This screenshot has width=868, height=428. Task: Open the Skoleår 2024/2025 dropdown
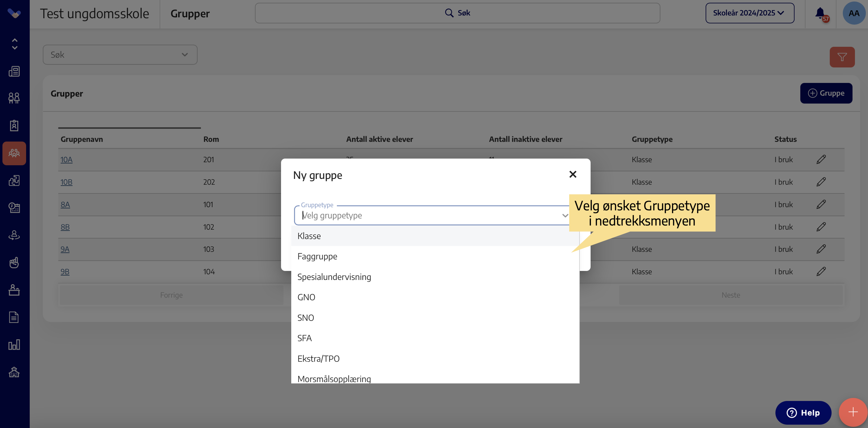tap(749, 13)
